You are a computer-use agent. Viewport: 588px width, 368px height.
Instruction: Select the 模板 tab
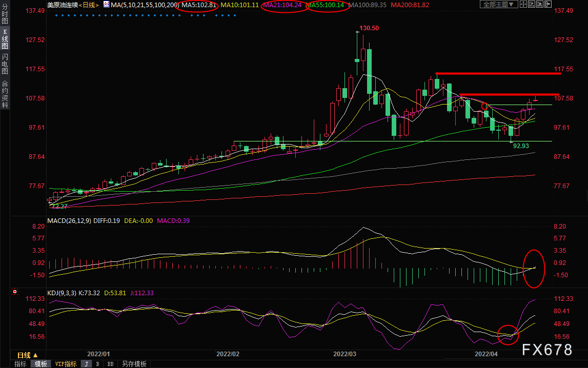tap(41, 364)
